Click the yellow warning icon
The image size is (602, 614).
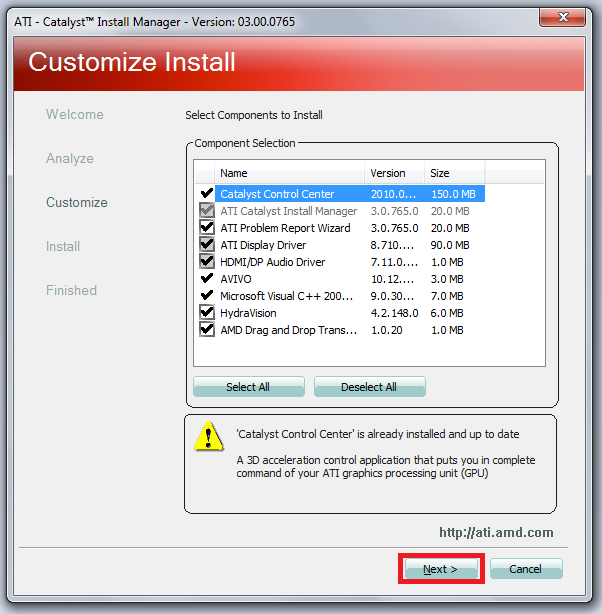[x=209, y=436]
